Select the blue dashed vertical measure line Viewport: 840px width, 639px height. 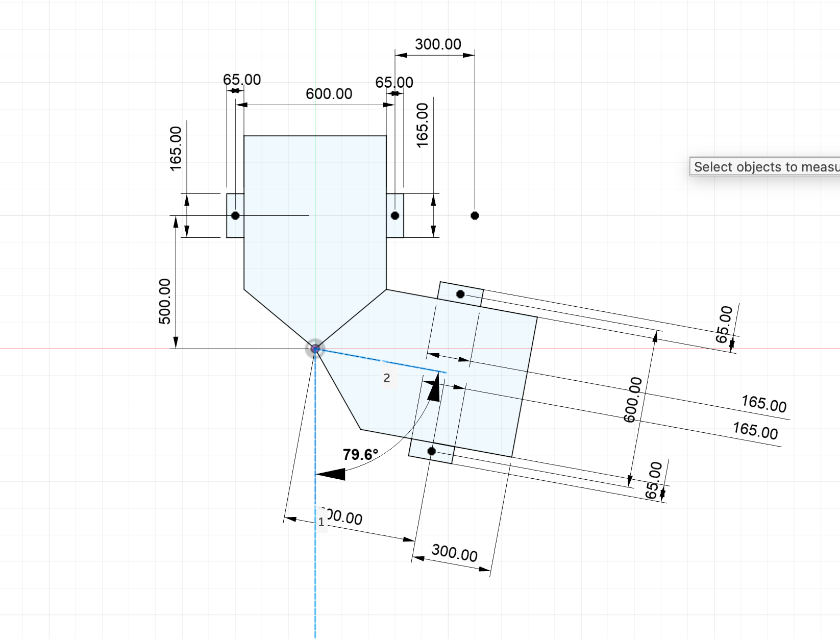[x=315, y=494]
